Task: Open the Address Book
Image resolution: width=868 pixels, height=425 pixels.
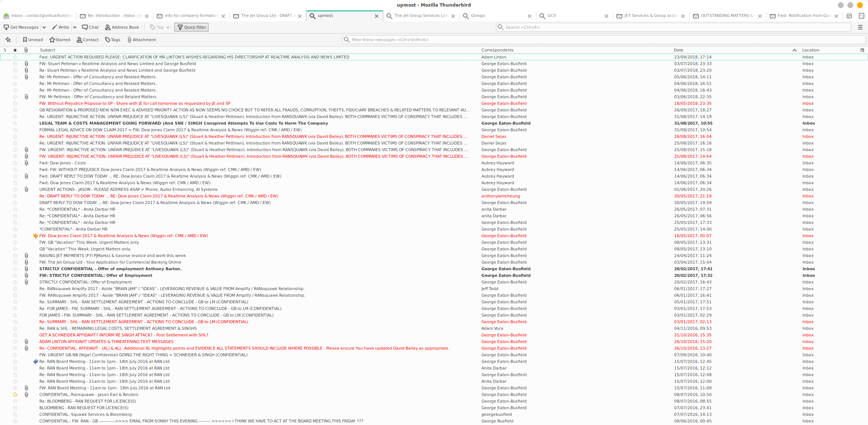Action: click(122, 27)
